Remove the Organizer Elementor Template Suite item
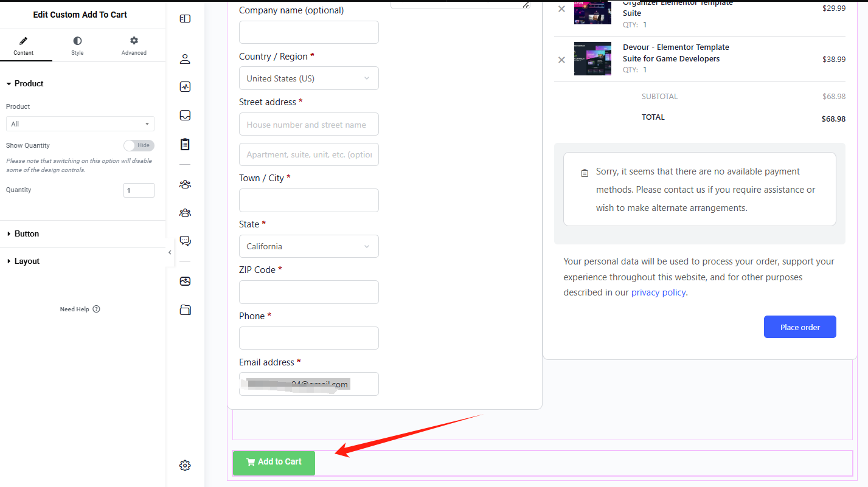This screenshot has width=868, height=487. tap(561, 9)
